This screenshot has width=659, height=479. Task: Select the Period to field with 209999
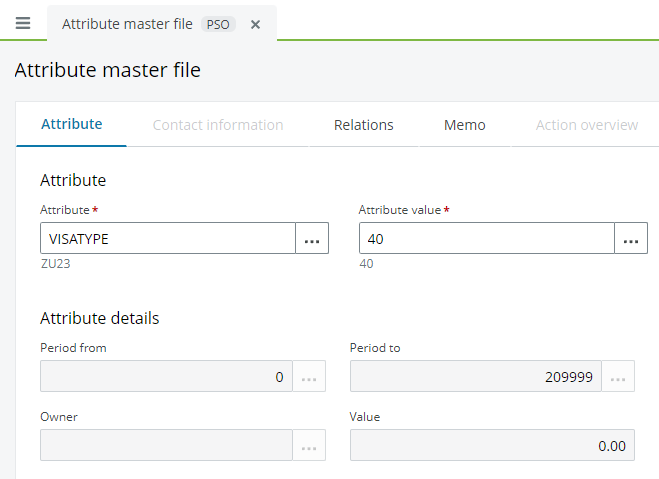coord(475,377)
